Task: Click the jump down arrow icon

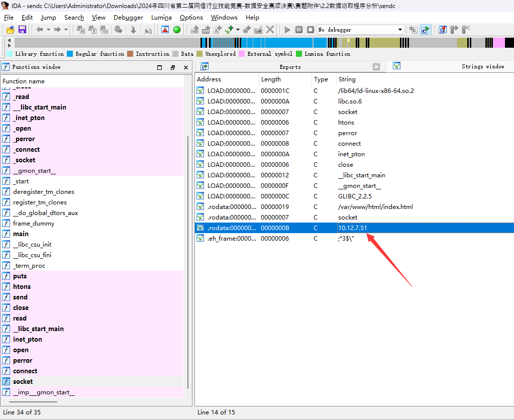Action: click(133, 30)
